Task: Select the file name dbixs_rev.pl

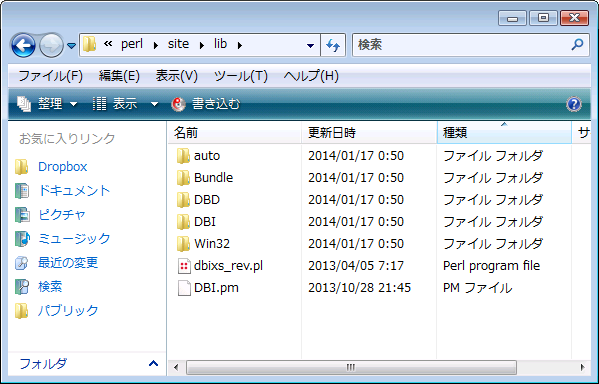Action: coord(228,266)
